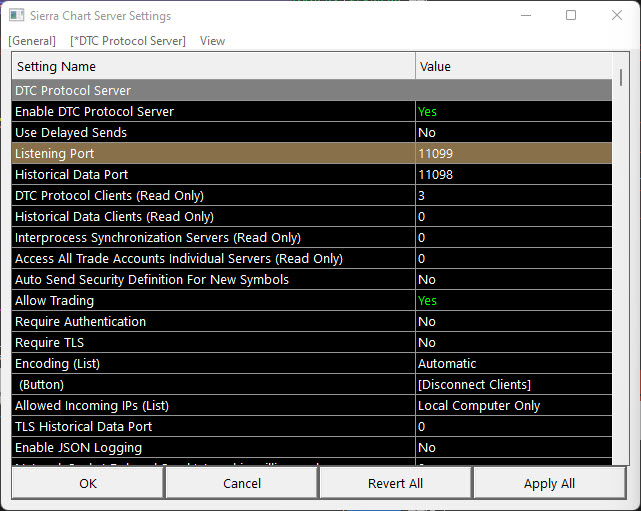The image size is (641, 511).
Task: Open the [General] menu
Action: (x=32, y=41)
